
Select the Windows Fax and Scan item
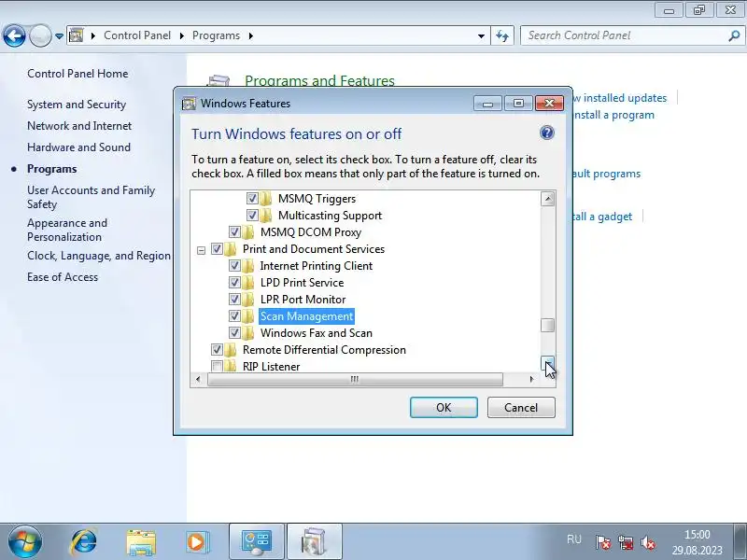tap(317, 333)
